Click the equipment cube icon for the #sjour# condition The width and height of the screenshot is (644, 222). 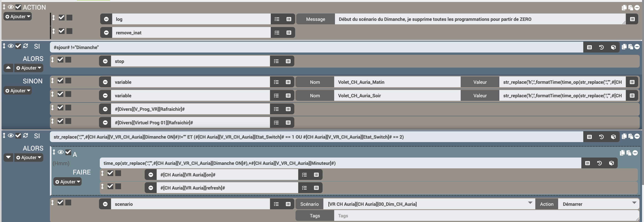point(613,47)
